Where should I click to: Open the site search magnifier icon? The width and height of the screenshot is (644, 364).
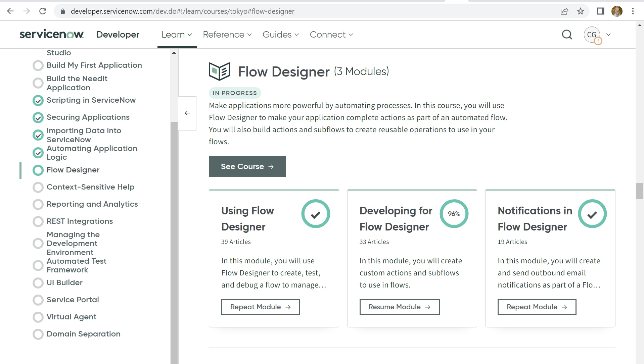click(567, 35)
